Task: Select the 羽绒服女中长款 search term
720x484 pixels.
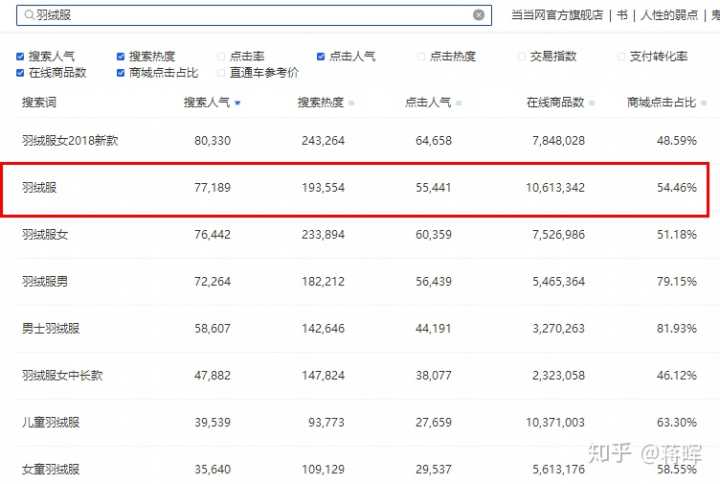Action: pos(62,375)
